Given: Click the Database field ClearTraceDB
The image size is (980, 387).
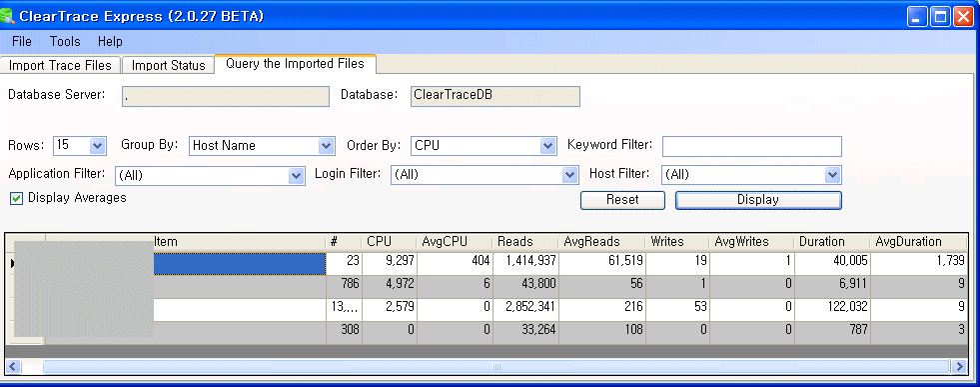Looking at the screenshot, I should pyautogui.click(x=495, y=96).
